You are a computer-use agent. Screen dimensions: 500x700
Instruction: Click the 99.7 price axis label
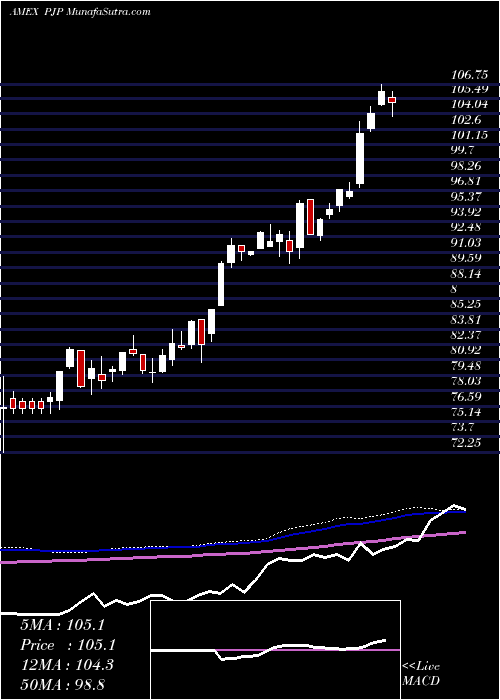[x=462, y=150]
